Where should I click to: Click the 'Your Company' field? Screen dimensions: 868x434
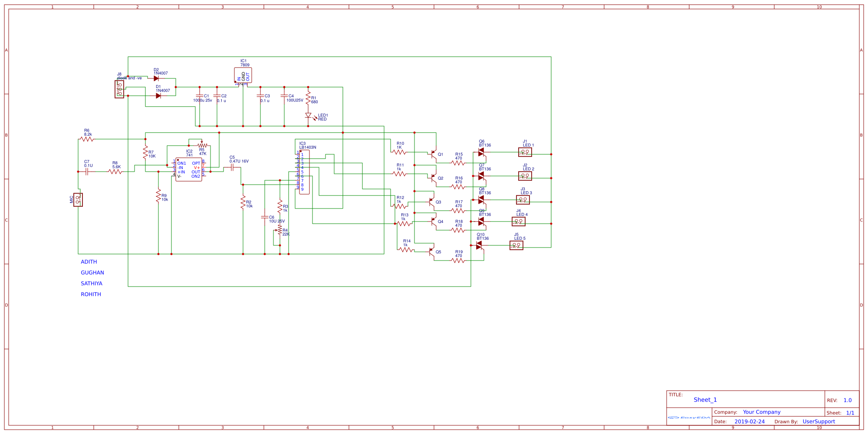pyautogui.click(x=761, y=412)
